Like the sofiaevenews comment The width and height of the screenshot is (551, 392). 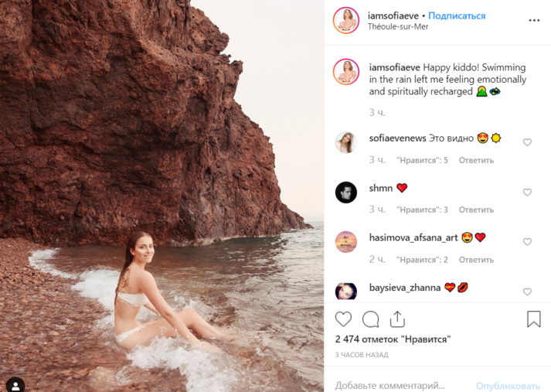point(527,142)
